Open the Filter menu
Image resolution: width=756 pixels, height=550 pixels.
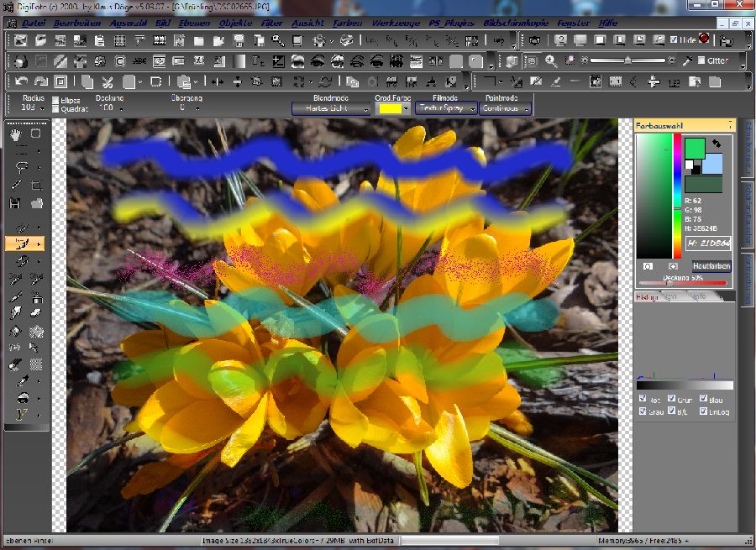[x=271, y=23]
